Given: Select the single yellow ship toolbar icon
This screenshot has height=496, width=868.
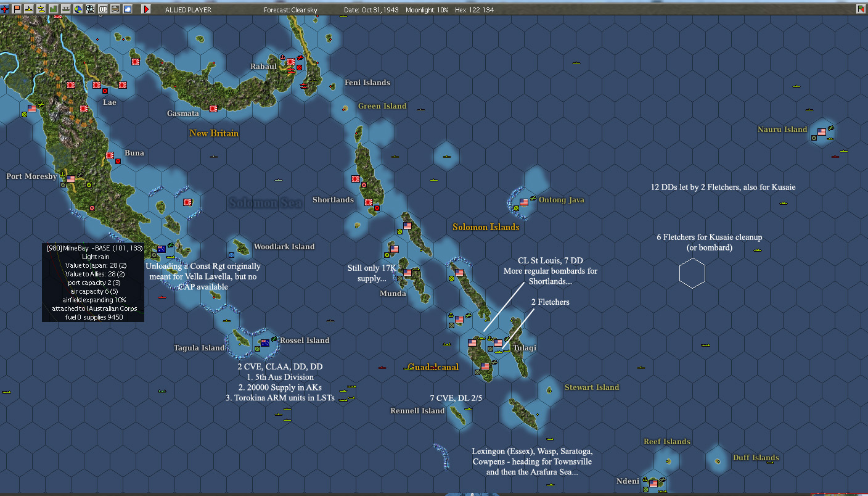Looking at the screenshot, I should coord(29,9).
